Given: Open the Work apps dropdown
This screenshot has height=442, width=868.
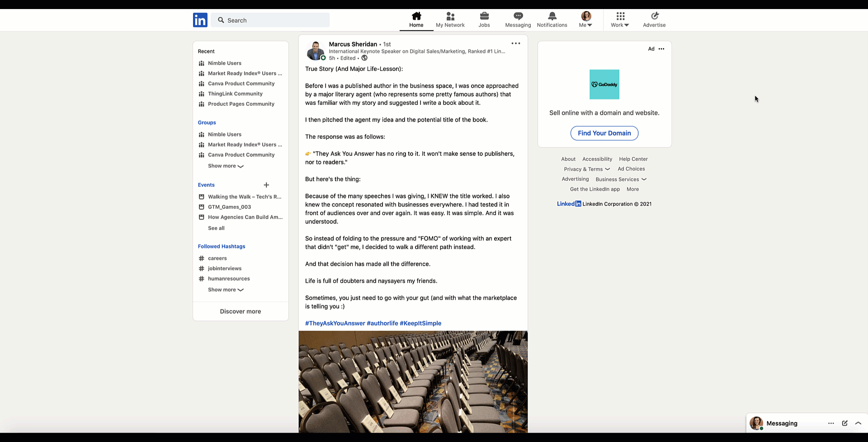Looking at the screenshot, I should pyautogui.click(x=620, y=20).
